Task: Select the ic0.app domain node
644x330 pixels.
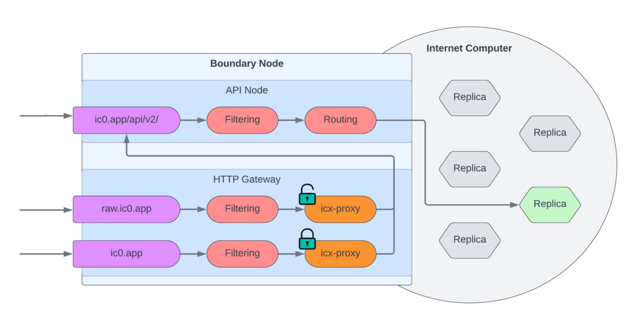Action: point(127,253)
